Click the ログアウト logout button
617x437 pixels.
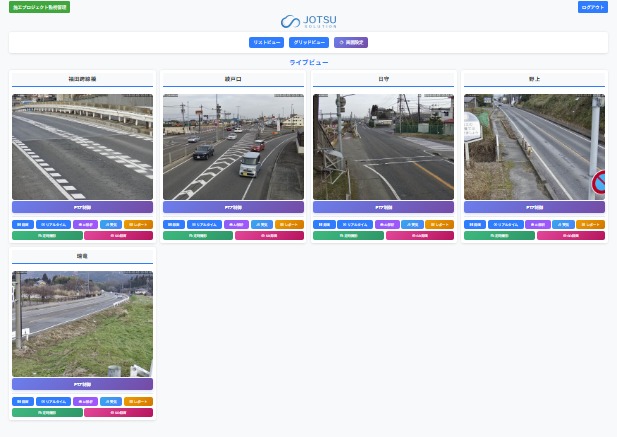point(593,7)
